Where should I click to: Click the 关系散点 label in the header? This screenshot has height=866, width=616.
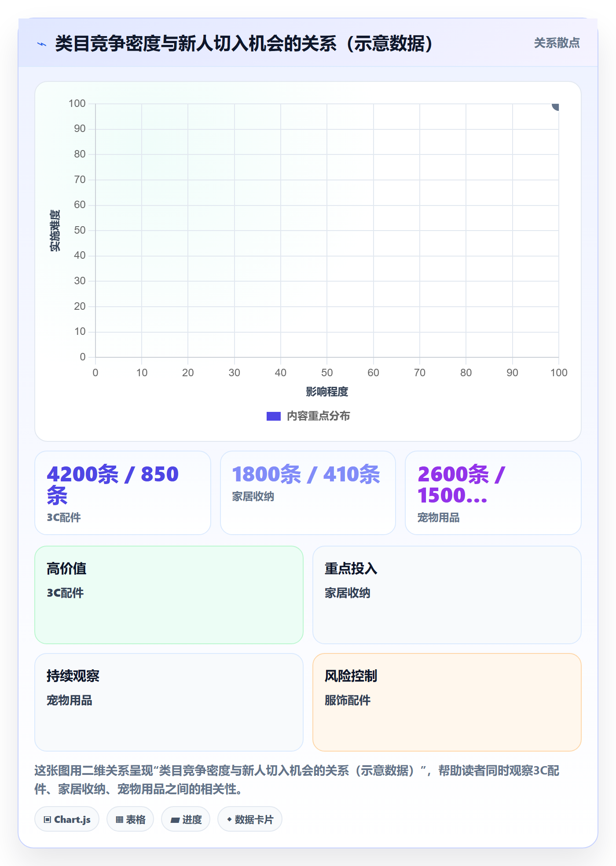557,43
